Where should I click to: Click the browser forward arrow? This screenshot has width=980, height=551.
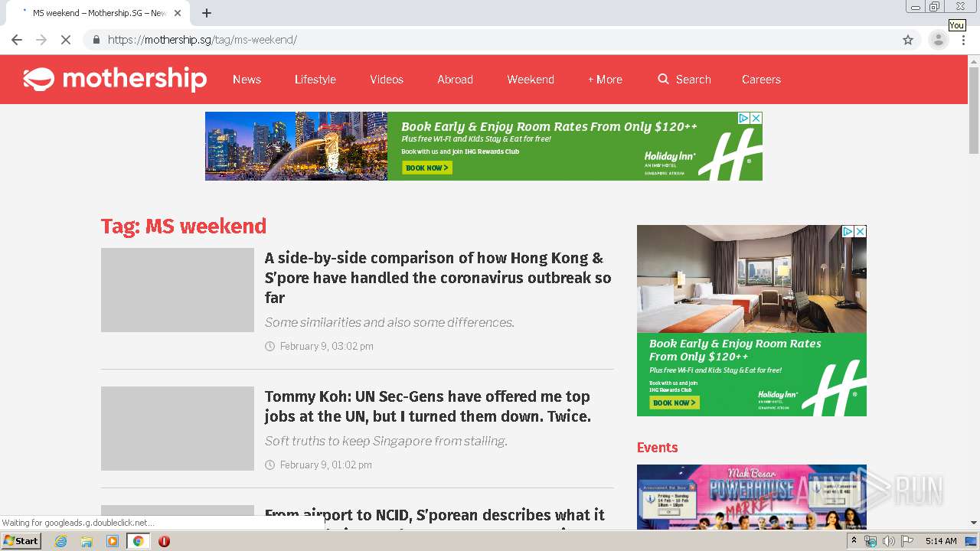(x=41, y=40)
